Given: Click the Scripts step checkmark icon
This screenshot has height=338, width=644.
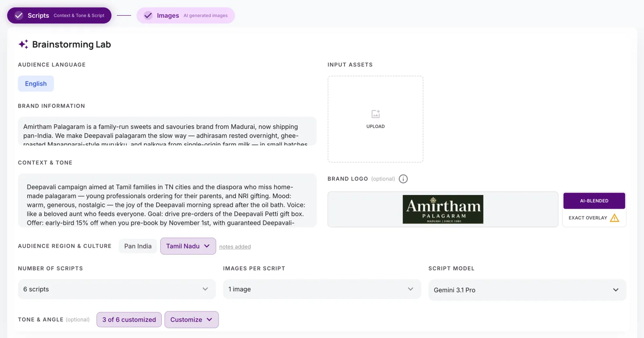Looking at the screenshot, I should (19, 15).
